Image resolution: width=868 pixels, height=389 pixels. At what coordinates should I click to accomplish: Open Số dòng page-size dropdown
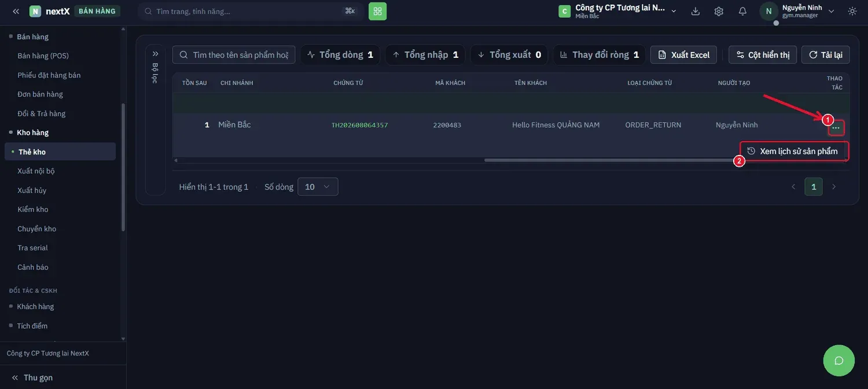[x=318, y=187]
